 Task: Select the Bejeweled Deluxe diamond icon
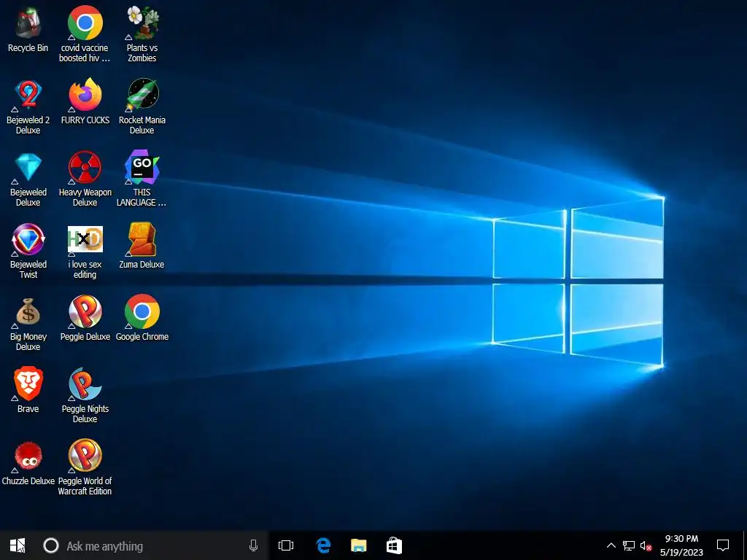[28, 167]
